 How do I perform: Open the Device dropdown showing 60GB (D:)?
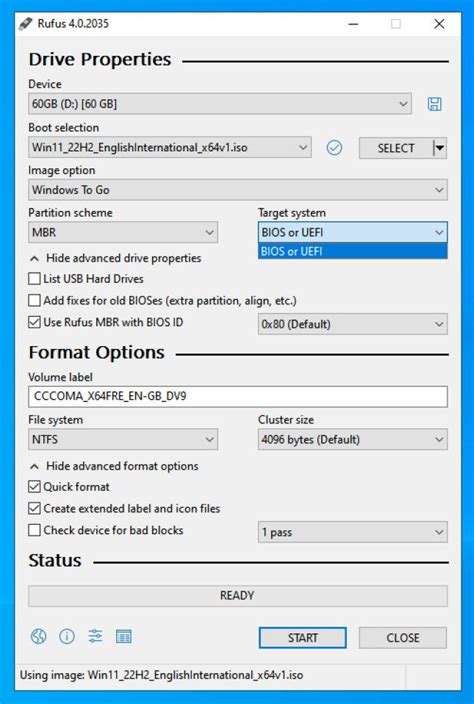pyautogui.click(x=220, y=104)
